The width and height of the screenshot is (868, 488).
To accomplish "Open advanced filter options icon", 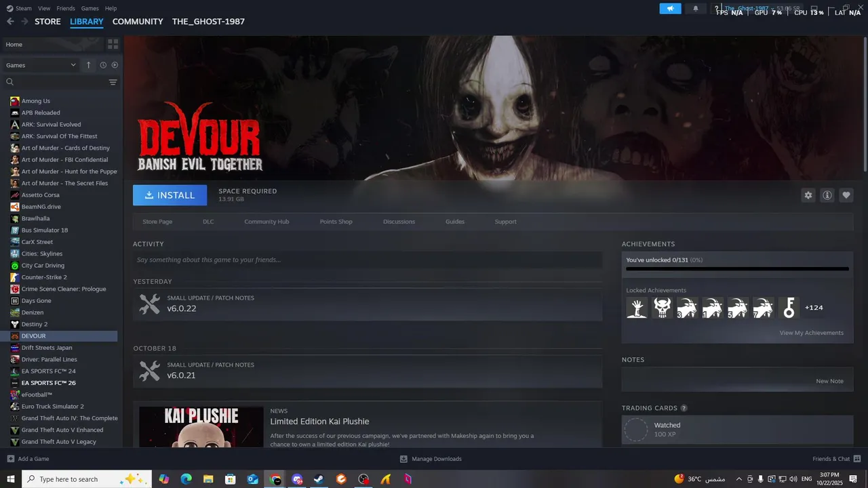I will (x=113, y=82).
